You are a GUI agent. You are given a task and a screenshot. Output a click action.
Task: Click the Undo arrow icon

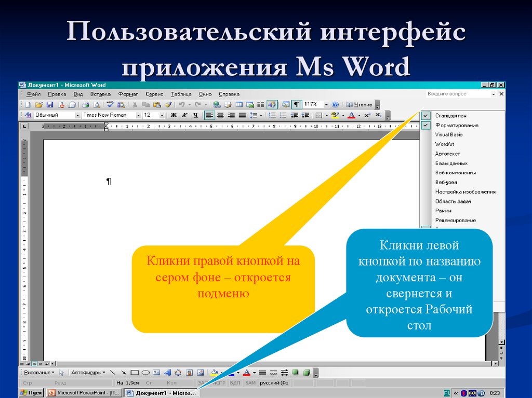click(x=181, y=104)
